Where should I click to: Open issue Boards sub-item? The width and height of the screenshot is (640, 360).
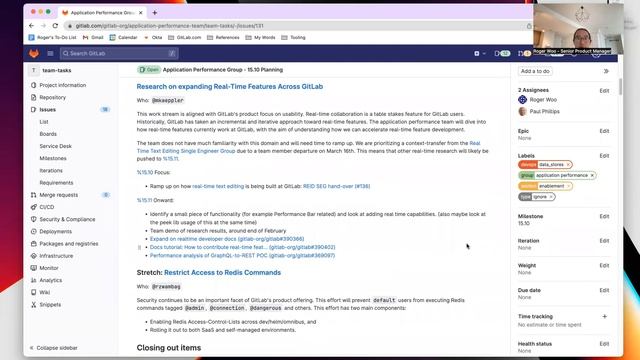click(48, 134)
